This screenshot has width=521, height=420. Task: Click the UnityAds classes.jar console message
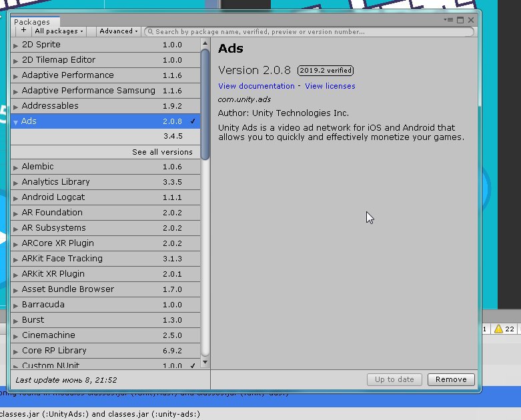click(x=100, y=414)
